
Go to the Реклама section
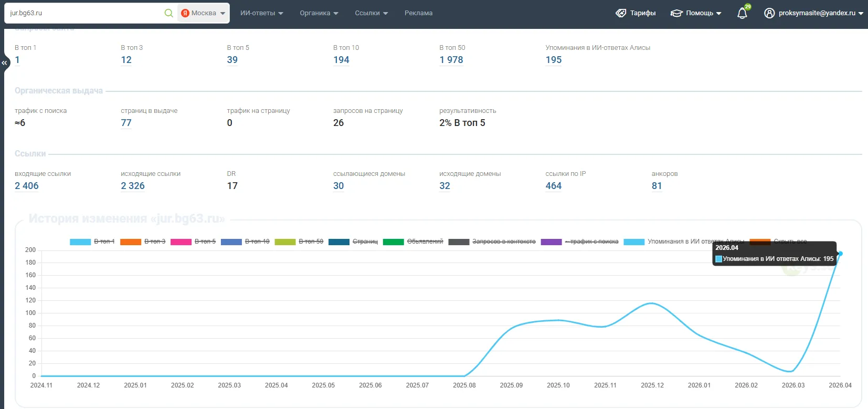[418, 13]
